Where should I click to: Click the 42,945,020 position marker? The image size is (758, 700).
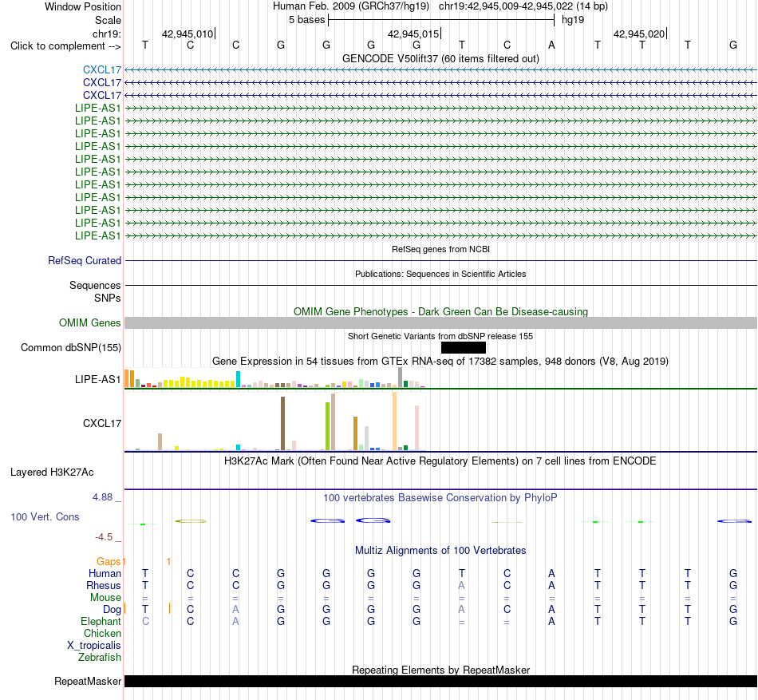[x=639, y=34]
